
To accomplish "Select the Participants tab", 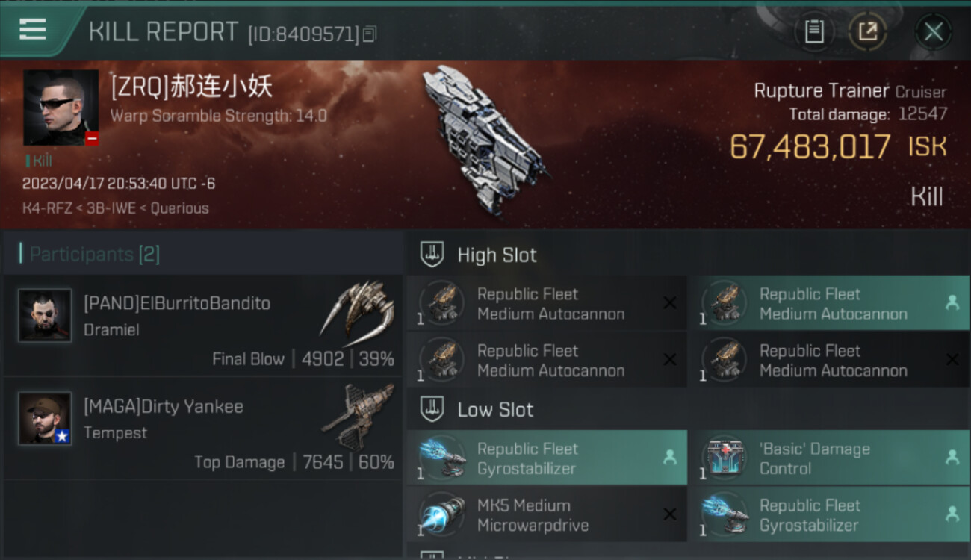I will 94,254.
